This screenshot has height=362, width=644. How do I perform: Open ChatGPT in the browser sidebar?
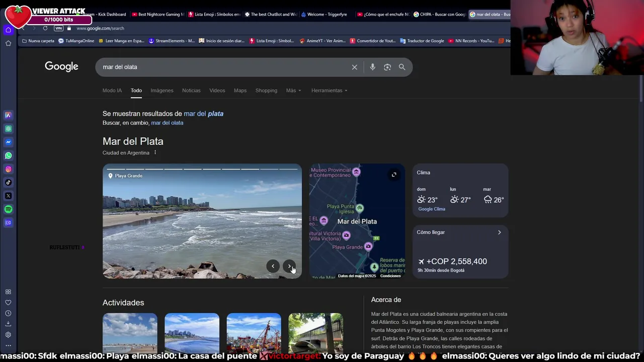click(x=8, y=129)
